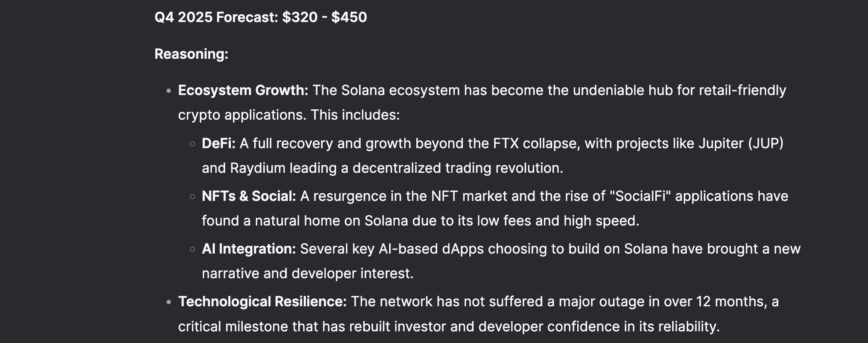The width and height of the screenshot is (868, 343).
Task: Click the bold AI Integration label
Action: [x=249, y=249]
